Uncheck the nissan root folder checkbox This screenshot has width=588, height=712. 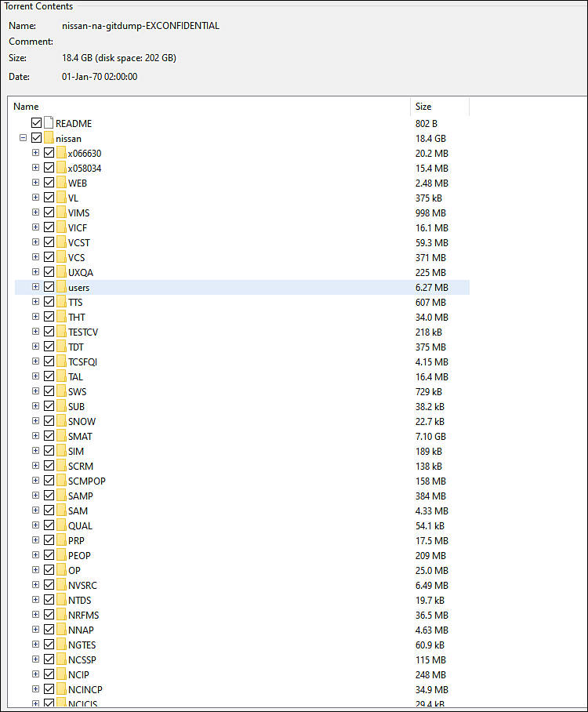pos(36,137)
